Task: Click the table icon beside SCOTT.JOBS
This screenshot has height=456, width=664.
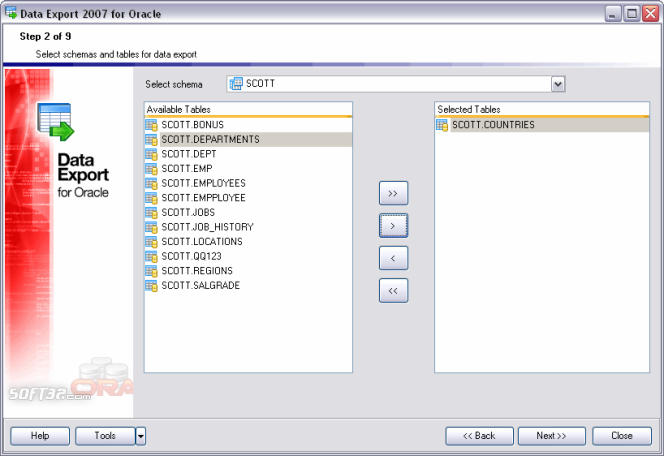Action: tap(151, 213)
